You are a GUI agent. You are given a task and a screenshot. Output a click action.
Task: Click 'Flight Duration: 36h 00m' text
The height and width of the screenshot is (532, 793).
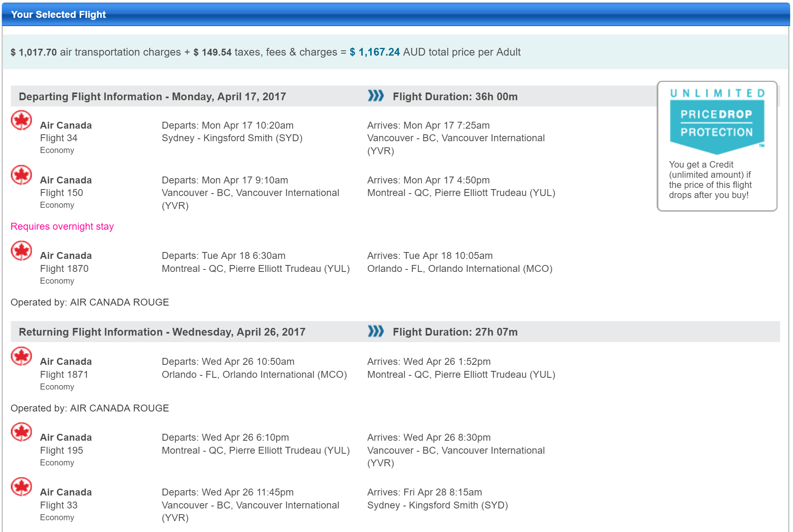pos(455,97)
